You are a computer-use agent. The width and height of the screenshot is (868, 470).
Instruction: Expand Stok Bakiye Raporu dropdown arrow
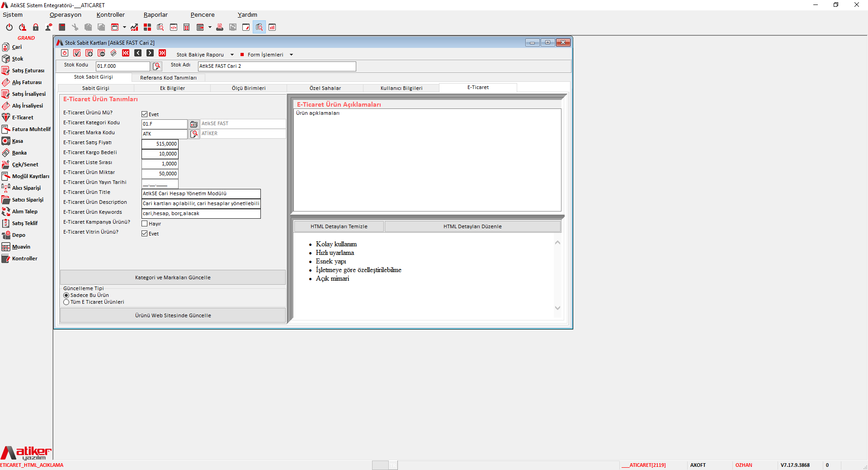coord(232,55)
